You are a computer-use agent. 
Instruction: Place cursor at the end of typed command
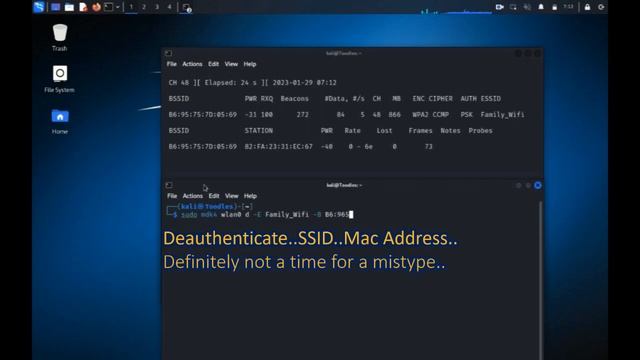[351, 214]
